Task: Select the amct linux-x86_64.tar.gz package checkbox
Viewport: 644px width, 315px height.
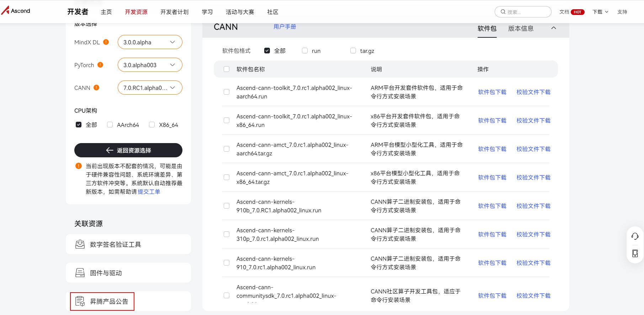Action: [227, 177]
